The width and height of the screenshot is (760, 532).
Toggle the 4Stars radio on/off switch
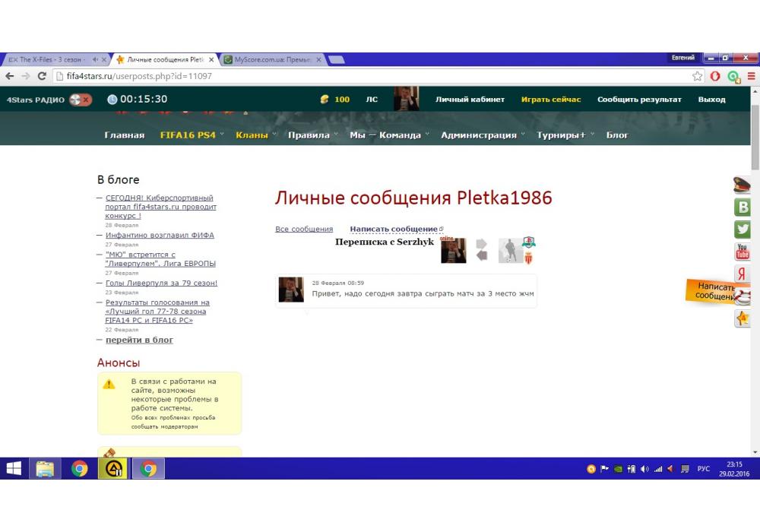(80, 100)
